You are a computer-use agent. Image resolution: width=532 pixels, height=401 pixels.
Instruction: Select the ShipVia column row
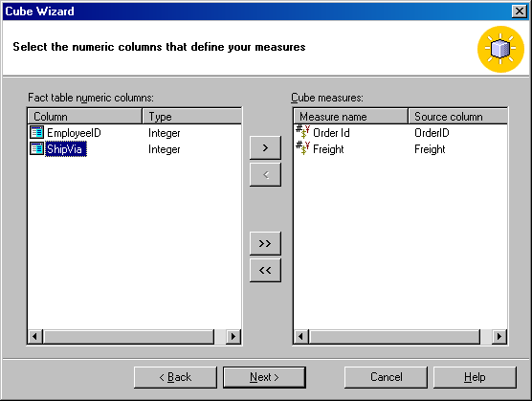click(x=135, y=149)
